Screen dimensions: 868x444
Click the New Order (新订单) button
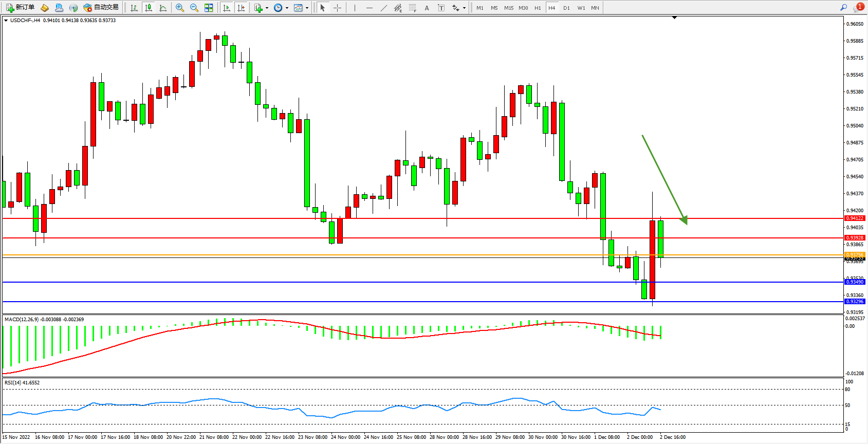[21, 8]
